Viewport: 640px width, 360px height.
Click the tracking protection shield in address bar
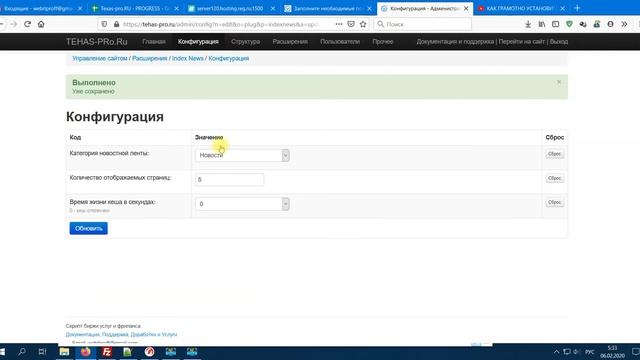[x=104, y=24]
